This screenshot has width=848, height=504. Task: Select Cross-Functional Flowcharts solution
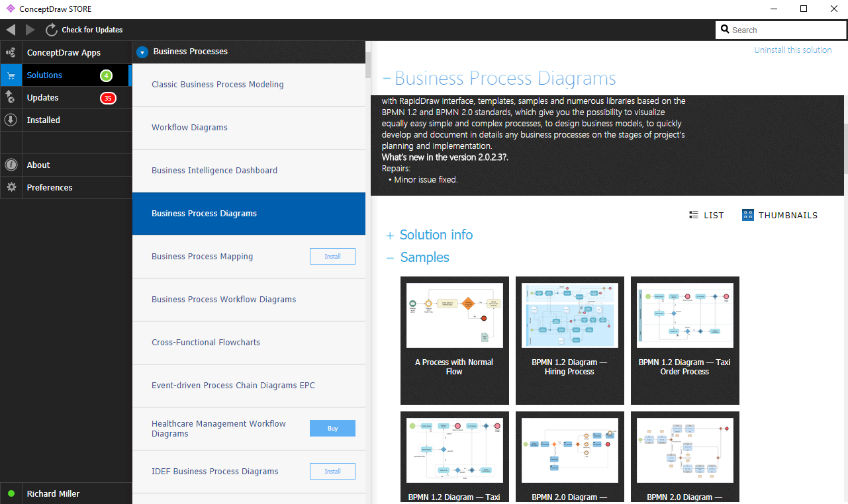249,343
